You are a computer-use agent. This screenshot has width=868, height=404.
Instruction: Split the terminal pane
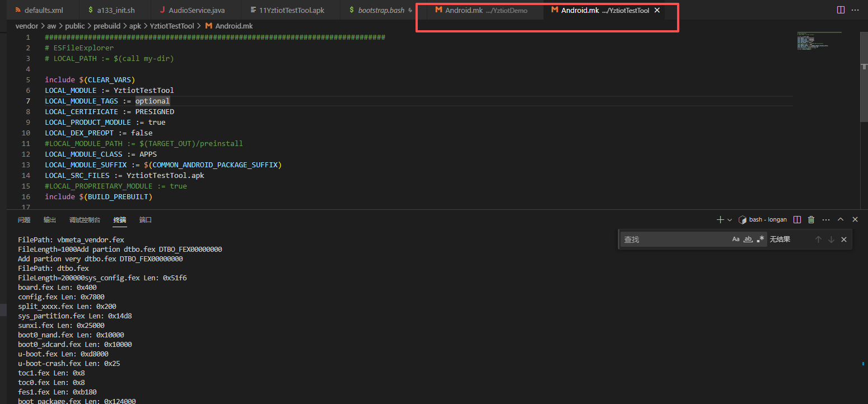[797, 220]
